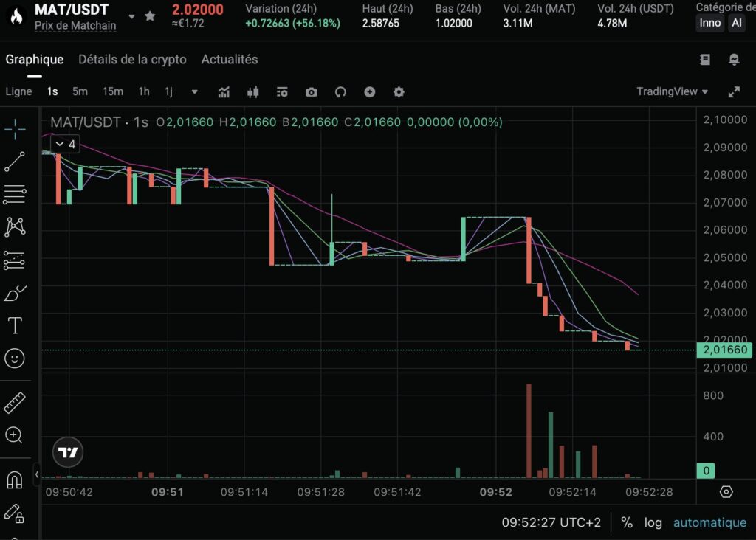Open chart settings with the gear icon
Viewport: 756px width, 540px height.
point(399,91)
